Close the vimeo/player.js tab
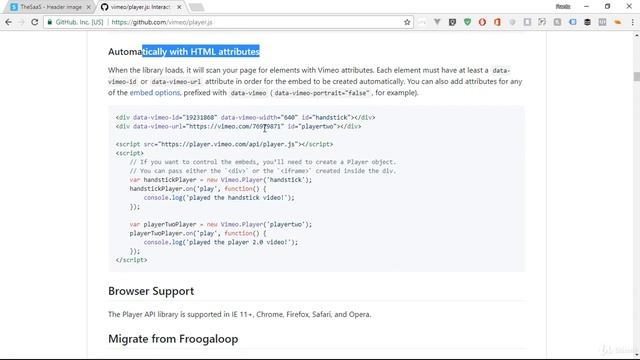 [x=179, y=7]
